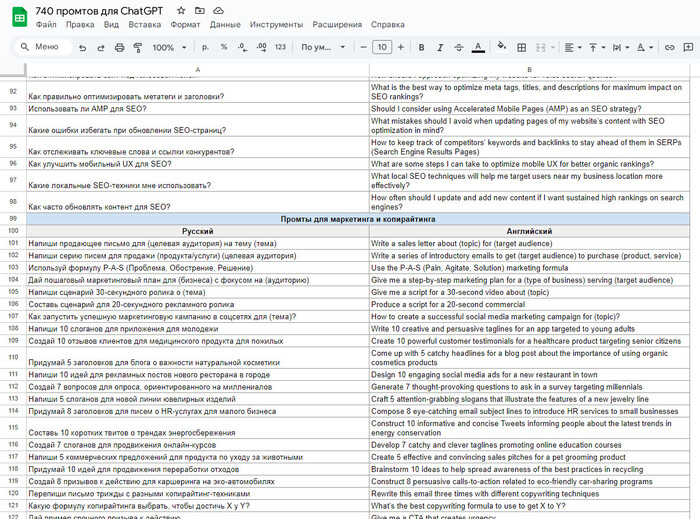Toggle italic formatting
The image size is (700, 519).
[x=440, y=47]
